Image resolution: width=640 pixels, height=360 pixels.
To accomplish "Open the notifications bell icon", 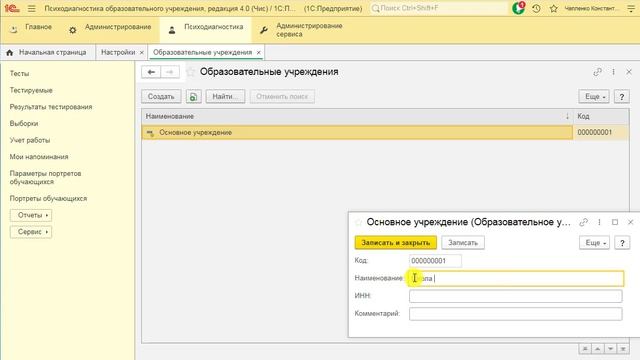I will point(518,8).
